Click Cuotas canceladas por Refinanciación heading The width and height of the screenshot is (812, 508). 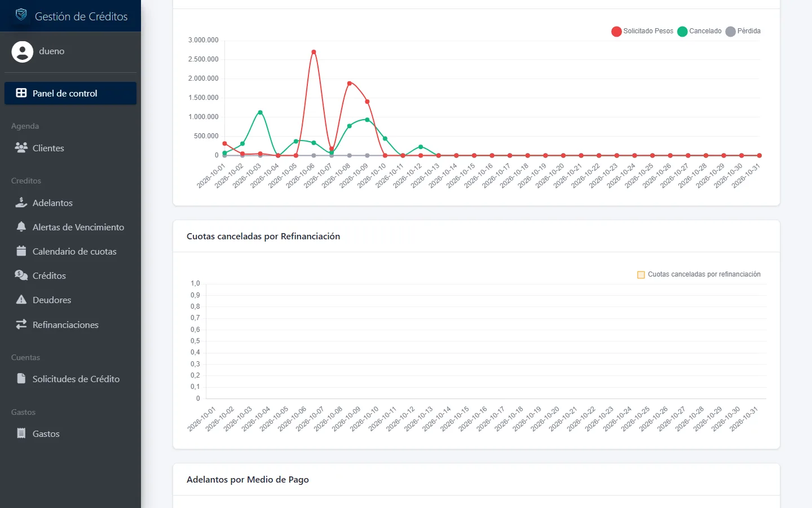[x=263, y=237]
